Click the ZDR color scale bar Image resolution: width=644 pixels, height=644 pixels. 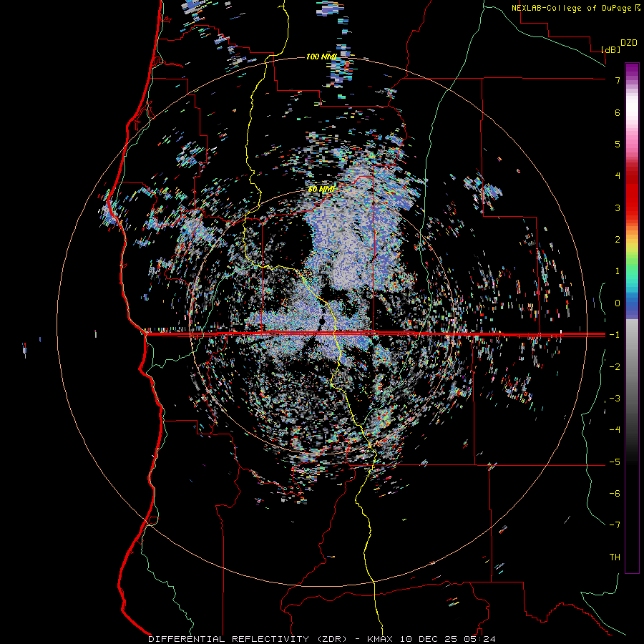[x=632, y=318]
